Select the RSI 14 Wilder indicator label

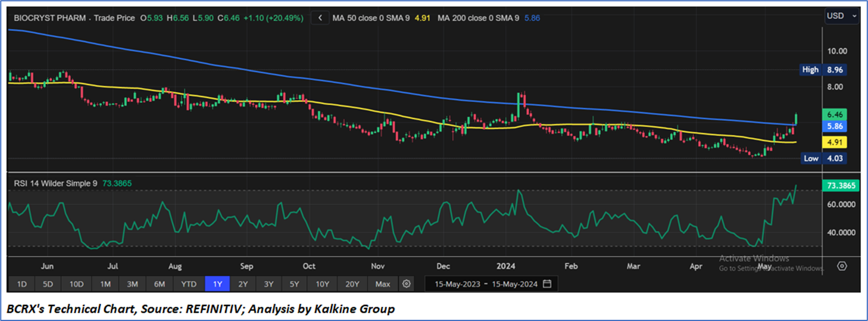pos(55,183)
